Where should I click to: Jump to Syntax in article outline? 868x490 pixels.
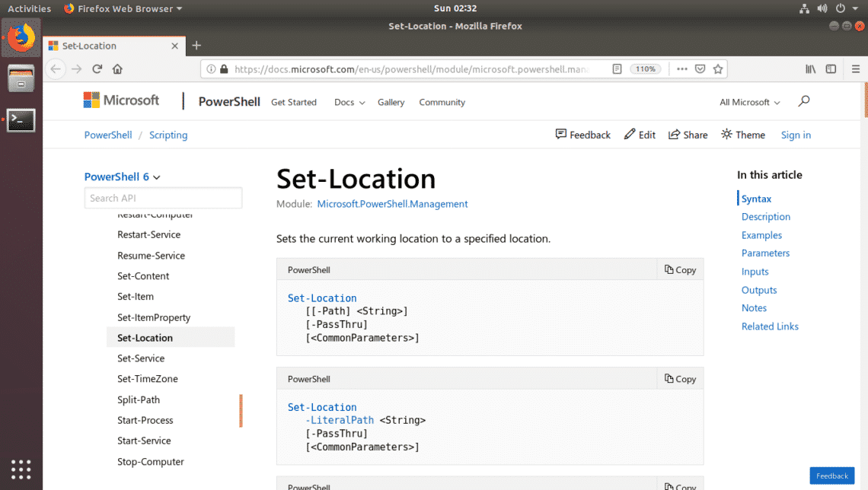(x=756, y=199)
